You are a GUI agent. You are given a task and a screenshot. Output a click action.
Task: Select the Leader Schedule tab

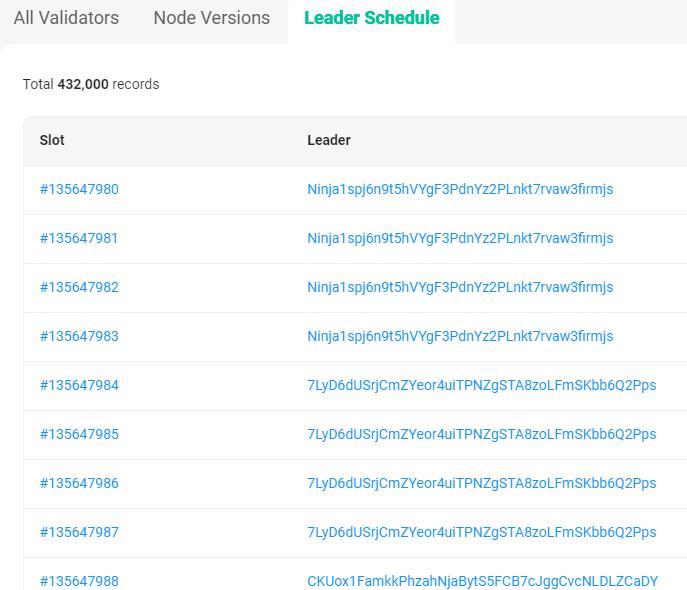[x=371, y=18]
